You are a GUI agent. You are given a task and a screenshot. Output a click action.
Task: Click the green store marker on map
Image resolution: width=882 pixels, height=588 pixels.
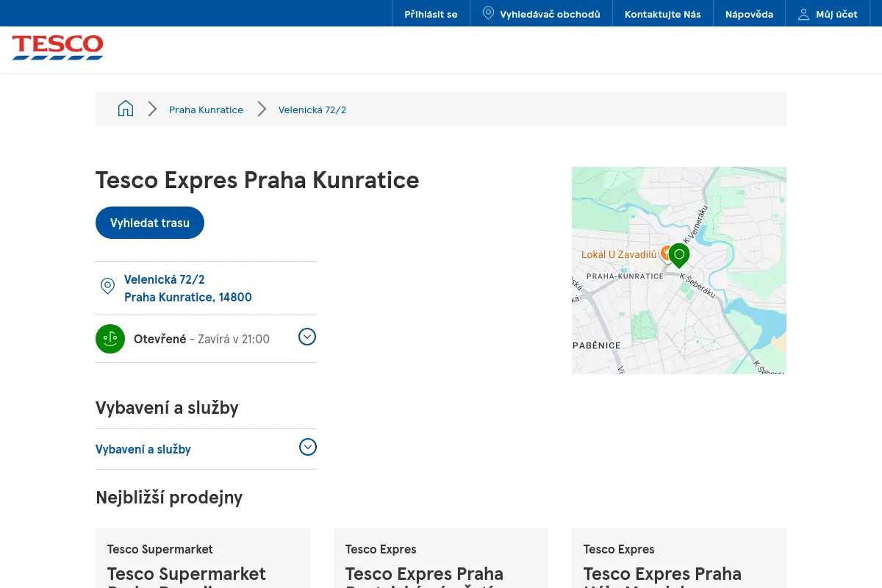point(679,256)
